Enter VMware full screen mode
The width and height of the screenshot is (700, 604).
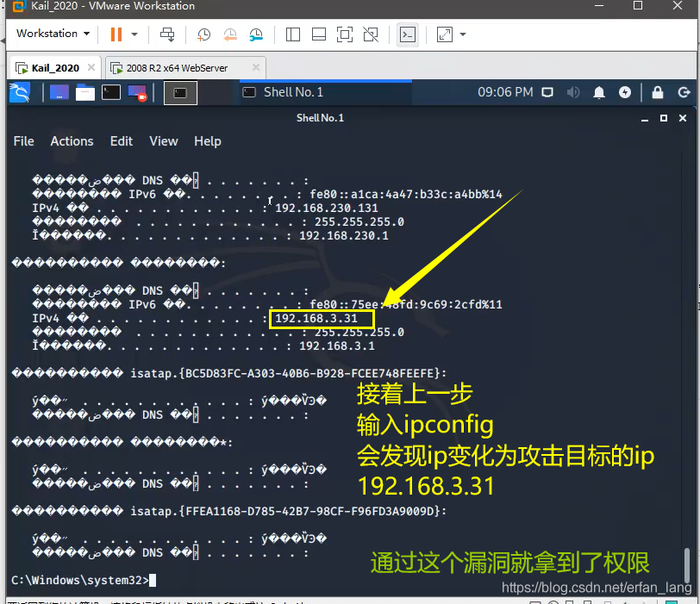tap(345, 34)
